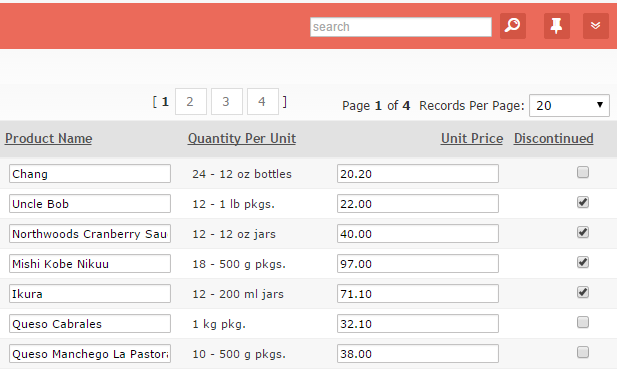Viewport: 617px width, 370px height.
Task: Sort by Quantity Per Unit header
Action: click(x=242, y=139)
